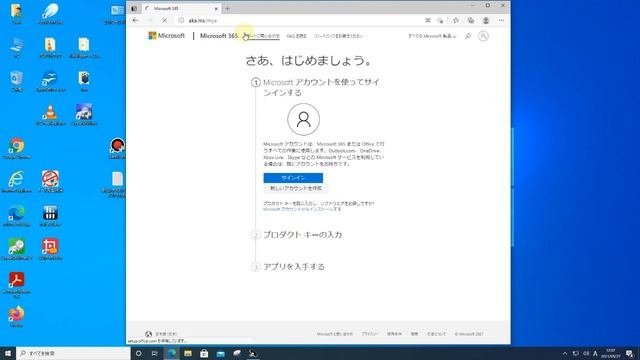Open the Edge collections icon
This screenshot has width=640, height=360.
471,20
